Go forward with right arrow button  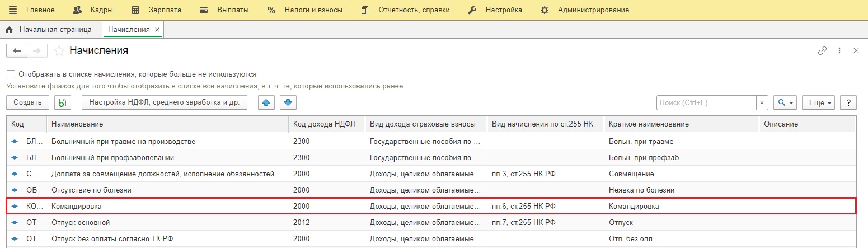(x=37, y=51)
